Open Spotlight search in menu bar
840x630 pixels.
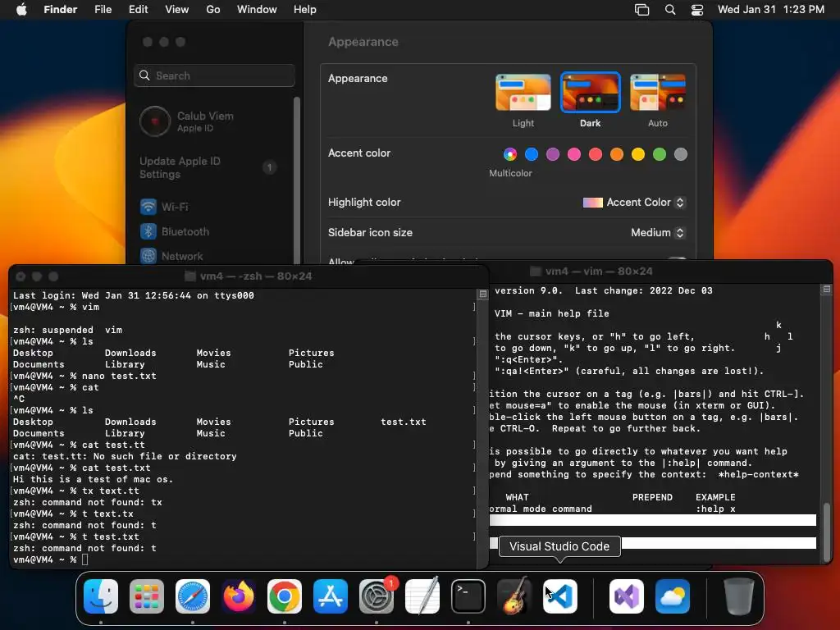[670, 9]
